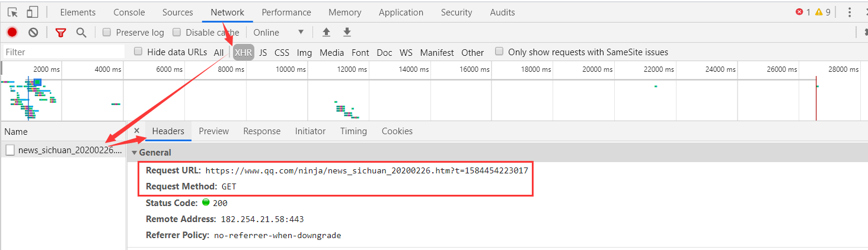Screen dimensions: 868x250
Task: Open the Response tab
Action: (261, 131)
